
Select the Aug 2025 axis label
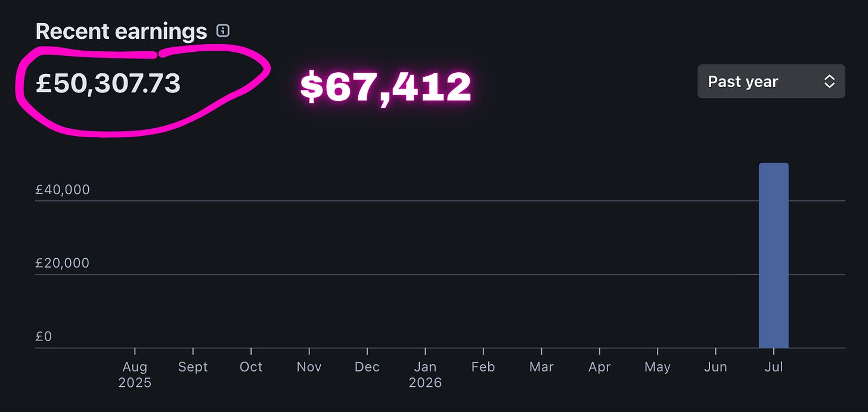(x=135, y=374)
